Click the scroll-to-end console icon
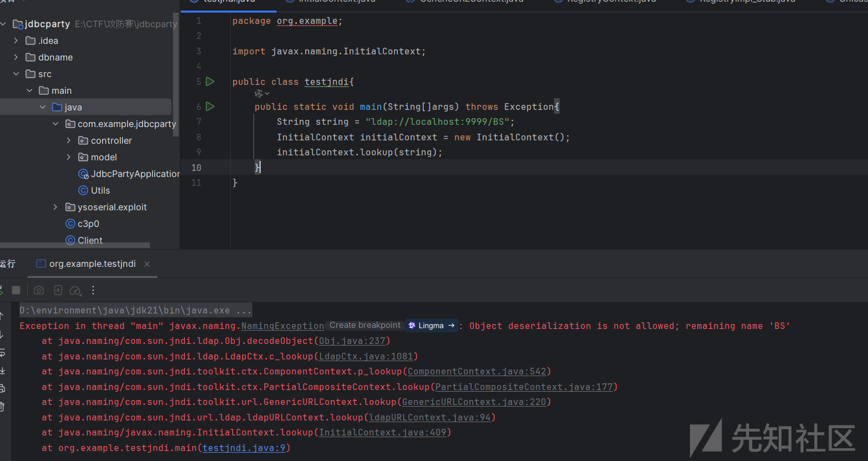 coord(2,371)
